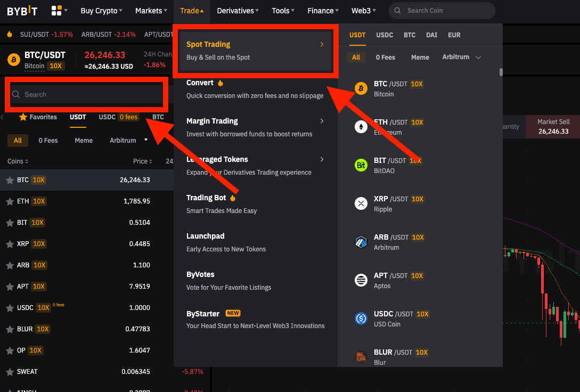The height and width of the screenshot is (392, 580).
Task: Select Meme filter in Trade panel
Action: (x=420, y=58)
